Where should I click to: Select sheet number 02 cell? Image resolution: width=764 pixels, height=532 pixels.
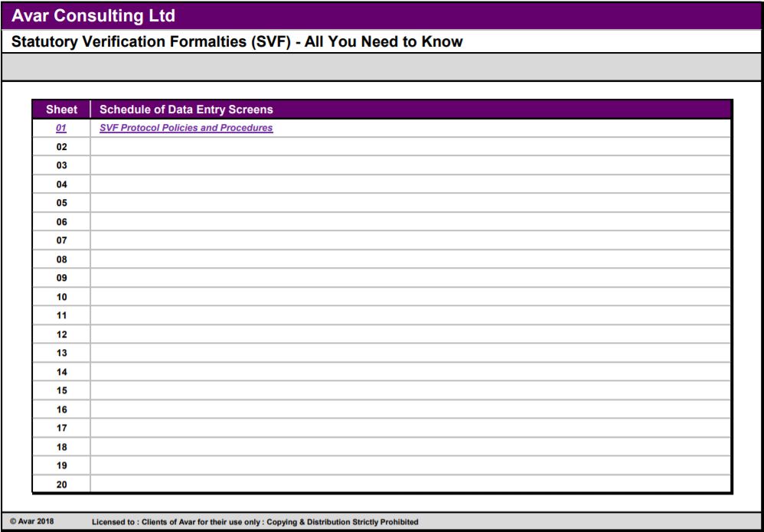(x=61, y=147)
